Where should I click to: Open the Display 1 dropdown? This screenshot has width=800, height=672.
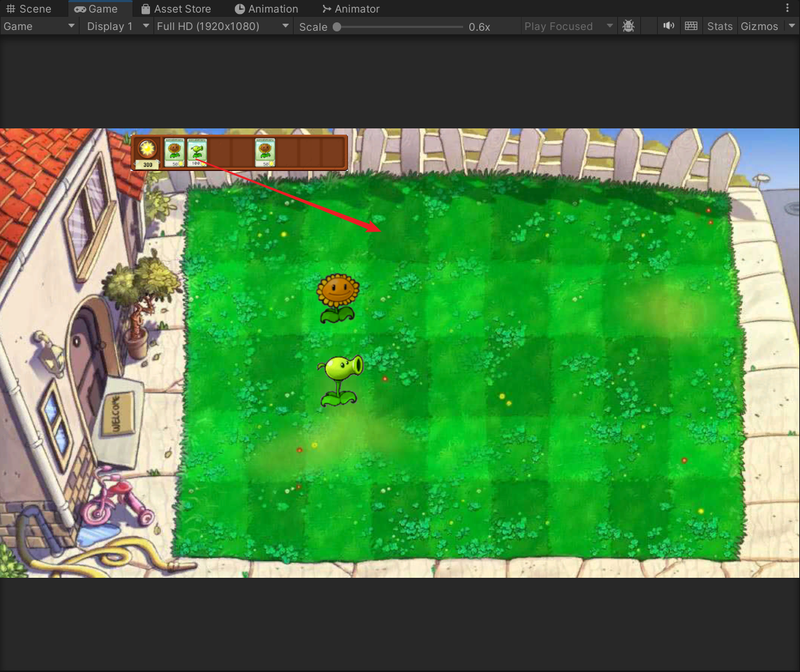point(116,26)
